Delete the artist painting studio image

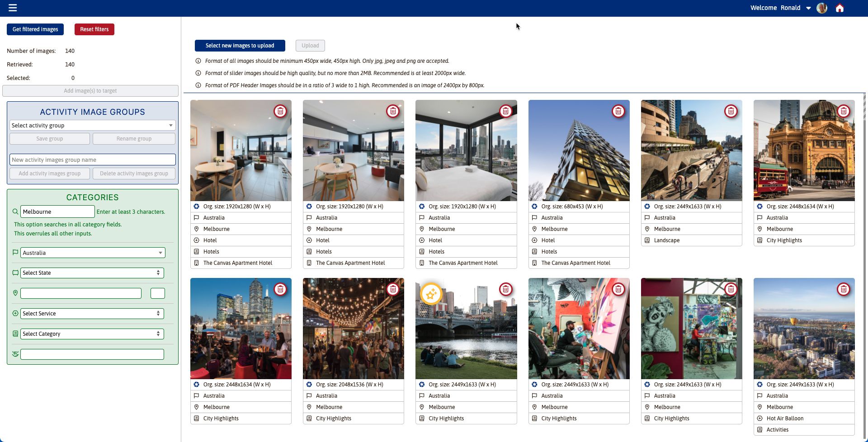click(x=618, y=289)
